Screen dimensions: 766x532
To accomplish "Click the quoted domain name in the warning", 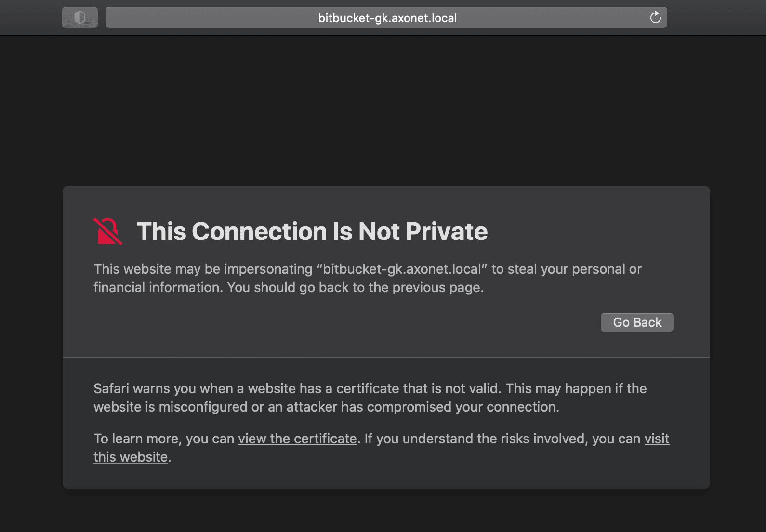I will [402, 269].
